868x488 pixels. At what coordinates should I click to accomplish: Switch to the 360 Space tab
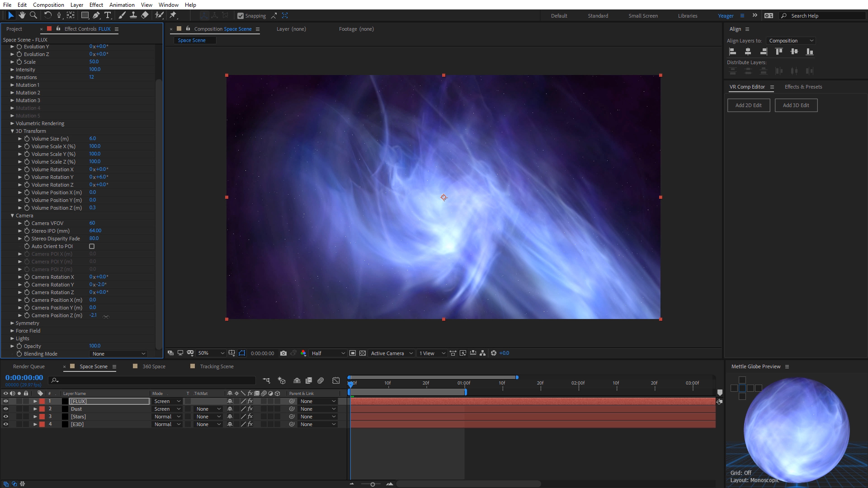[154, 366]
